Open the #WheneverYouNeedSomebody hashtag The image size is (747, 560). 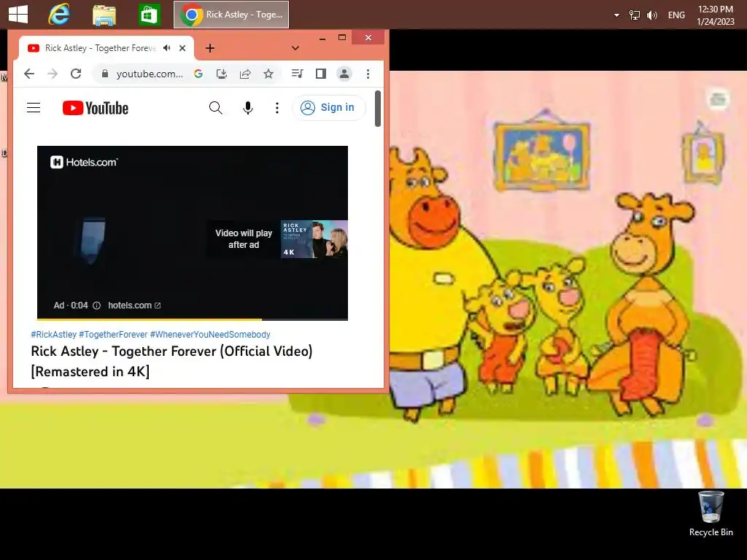[210, 334]
